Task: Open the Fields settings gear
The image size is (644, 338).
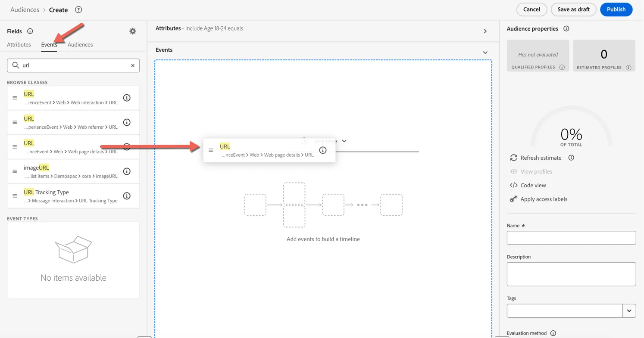Action: (x=133, y=31)
